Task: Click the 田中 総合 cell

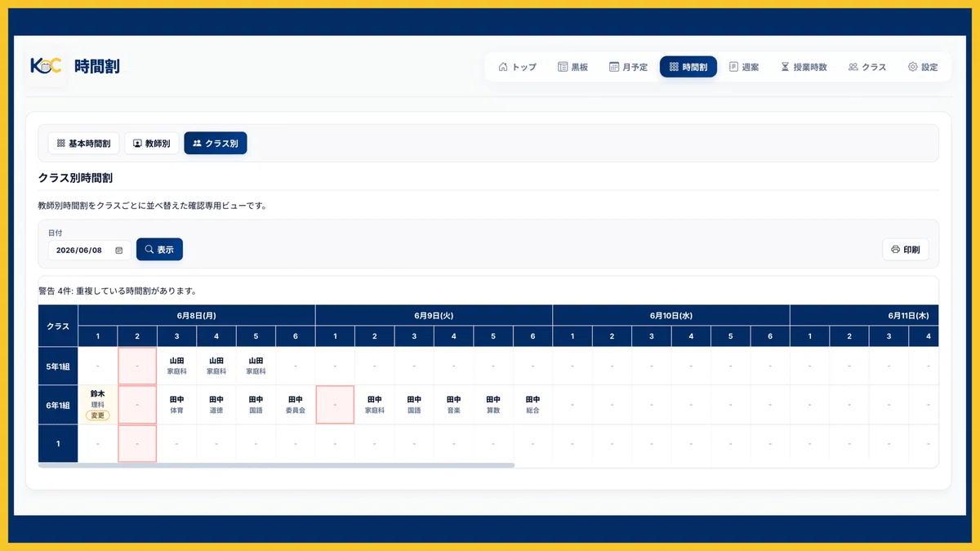Action: point(533,405)
